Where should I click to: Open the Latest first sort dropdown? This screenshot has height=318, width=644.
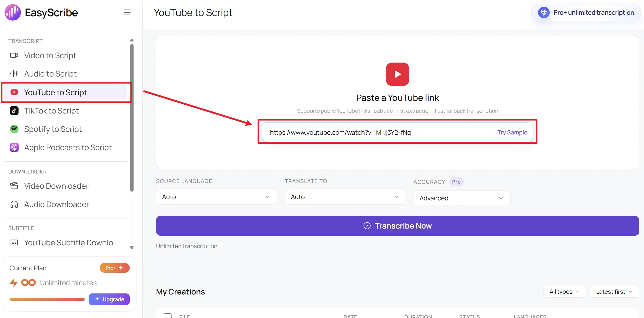[614, 292]
